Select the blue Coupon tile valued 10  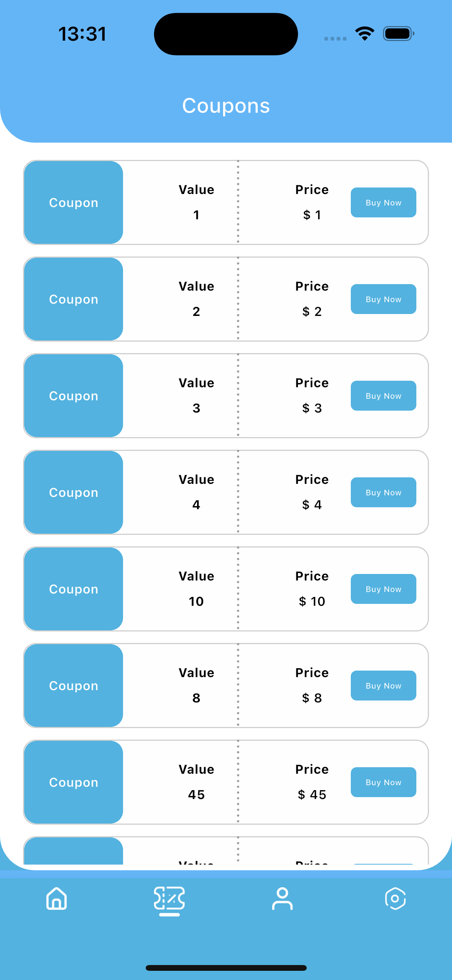(x=74, y=589)
